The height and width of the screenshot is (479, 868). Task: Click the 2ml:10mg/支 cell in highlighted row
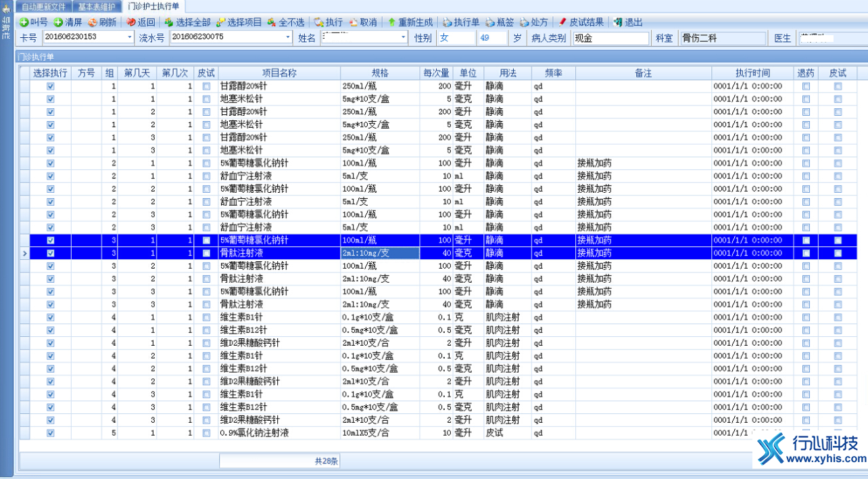(x=380, y=253)
